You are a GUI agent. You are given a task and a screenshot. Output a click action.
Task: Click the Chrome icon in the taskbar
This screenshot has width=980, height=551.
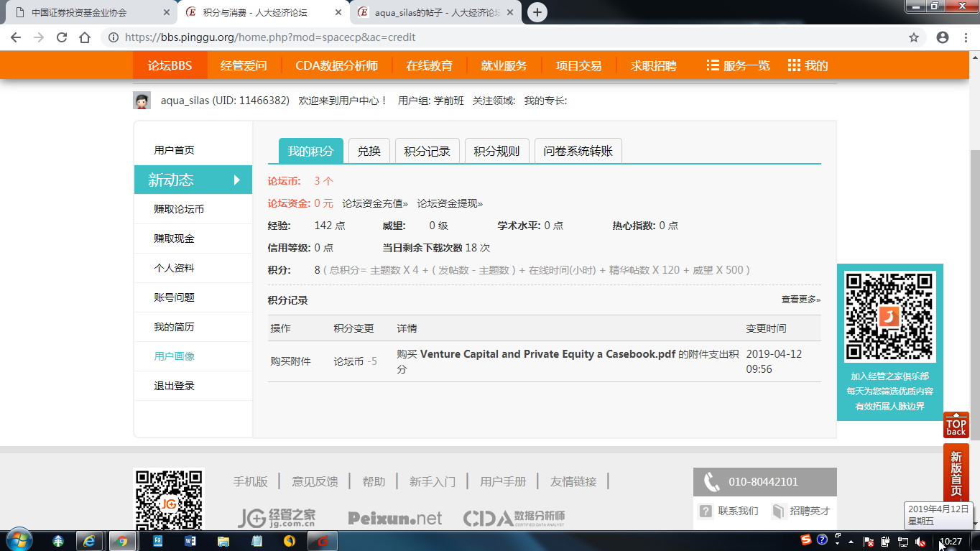pos(122,540)
